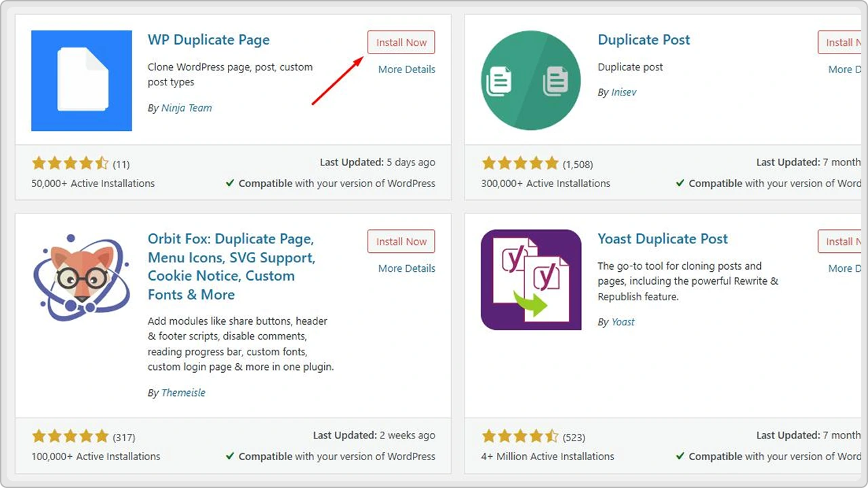Click the Duplicate Post green circle icon

tap(530, 81)
